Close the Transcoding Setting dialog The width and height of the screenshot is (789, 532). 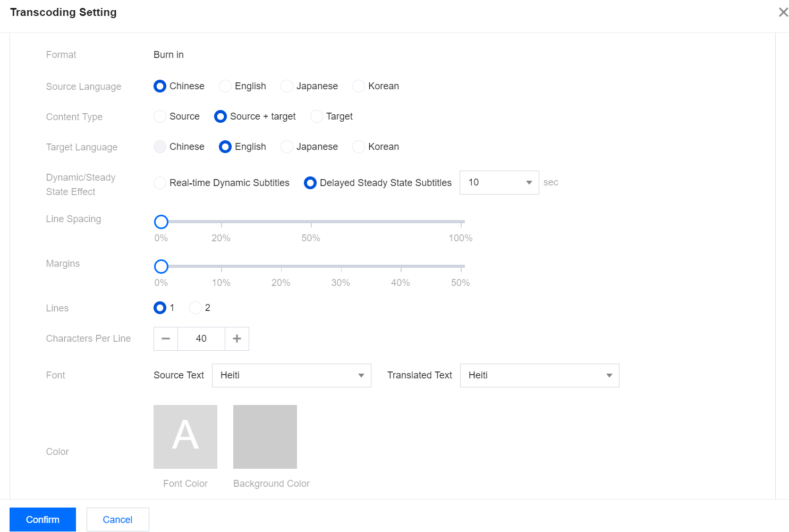[783, 12]
